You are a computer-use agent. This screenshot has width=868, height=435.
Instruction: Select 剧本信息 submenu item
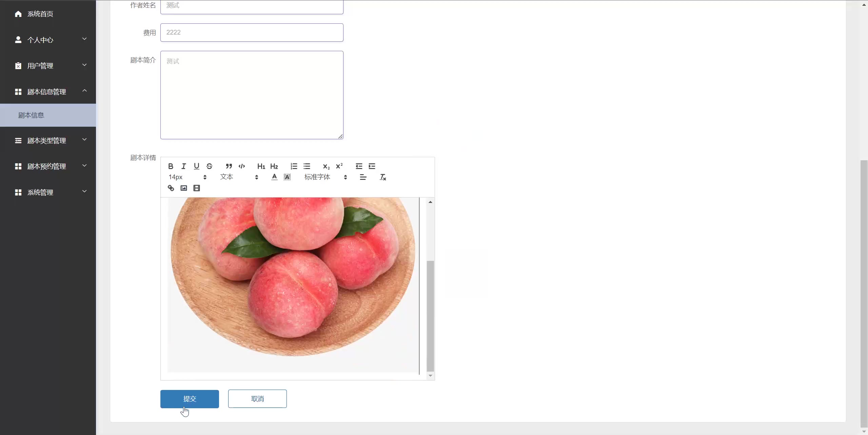[x=48, y=115]
